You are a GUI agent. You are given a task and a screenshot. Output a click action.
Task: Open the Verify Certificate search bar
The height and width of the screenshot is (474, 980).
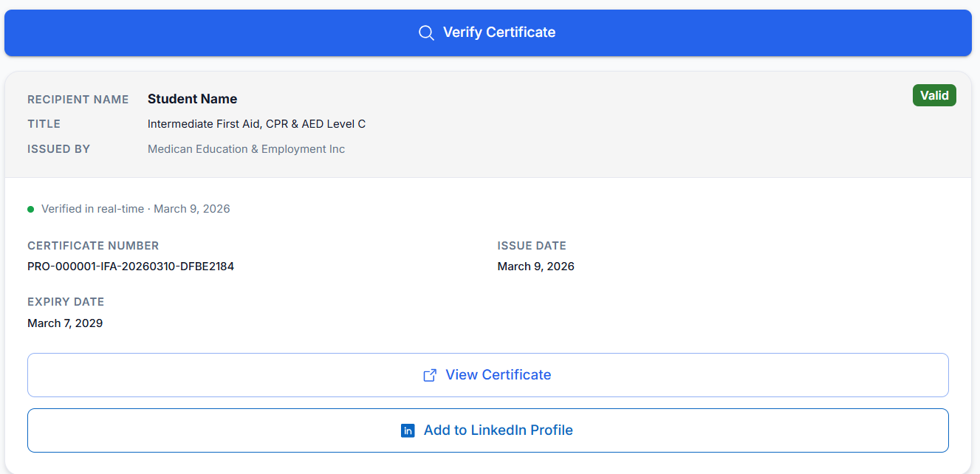pos(487,32)
